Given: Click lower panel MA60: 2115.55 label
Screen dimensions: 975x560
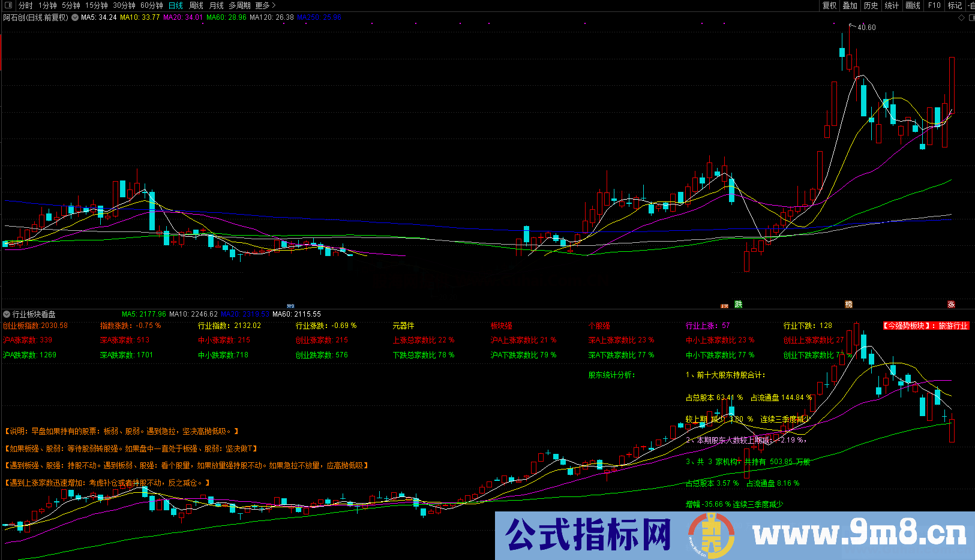Looking at the screenshot, I should click(296, 314).
